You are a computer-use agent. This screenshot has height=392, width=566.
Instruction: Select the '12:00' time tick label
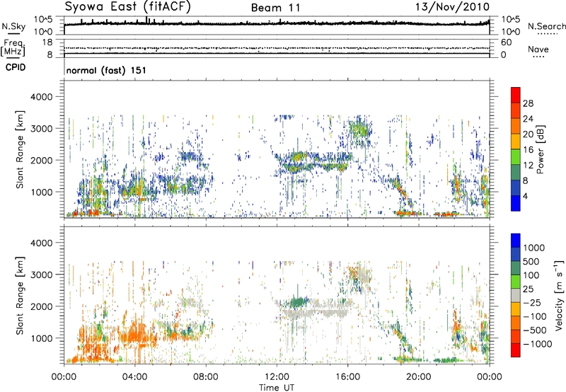277,377
